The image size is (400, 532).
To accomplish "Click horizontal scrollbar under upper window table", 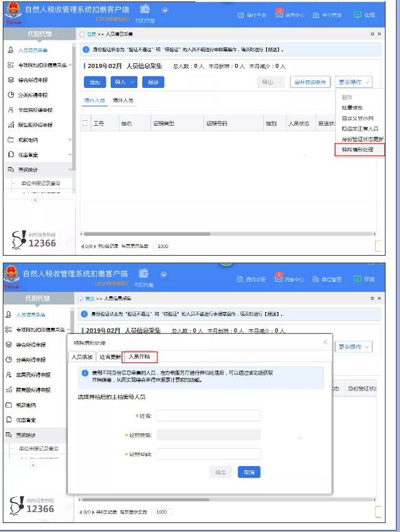I will pyautogui.click(x=147, y=234).
